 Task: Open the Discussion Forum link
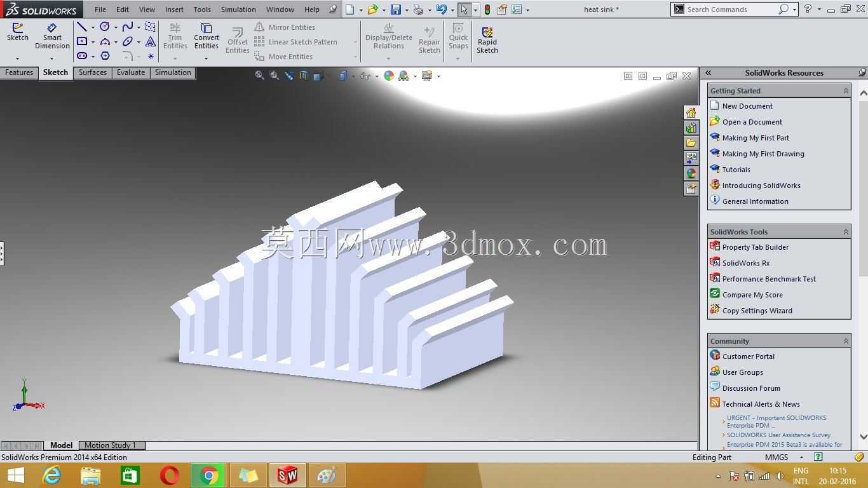click(x=751, y=388)
